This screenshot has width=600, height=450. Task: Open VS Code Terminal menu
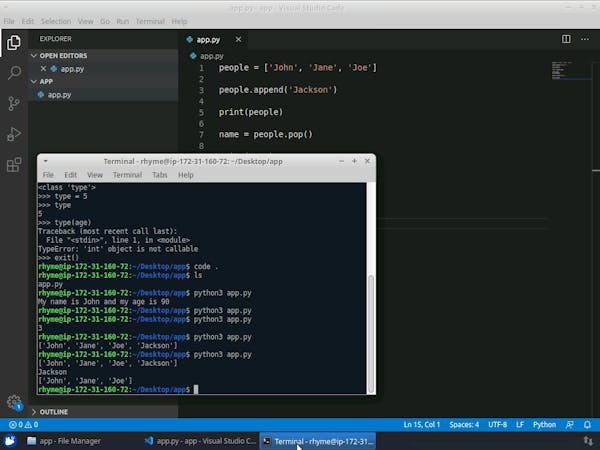pos(150,21)
